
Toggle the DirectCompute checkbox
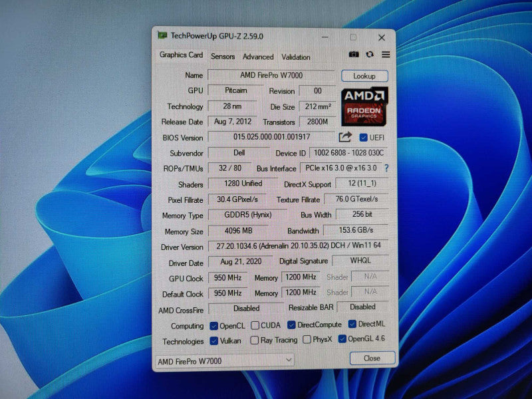pos(291,325)
